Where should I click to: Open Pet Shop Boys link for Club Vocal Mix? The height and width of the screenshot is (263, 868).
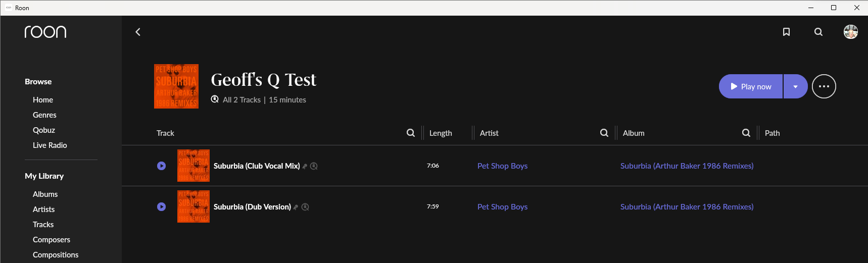point(502,166)
